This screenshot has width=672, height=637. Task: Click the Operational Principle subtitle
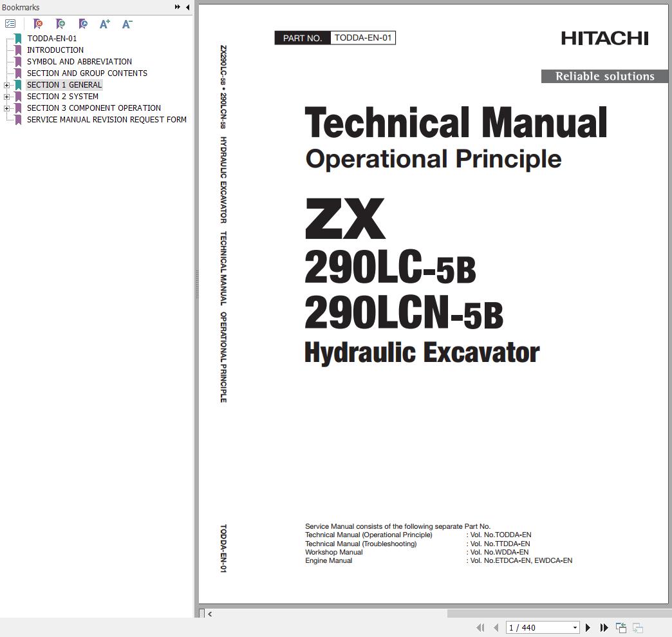click(x=433, y=159)
